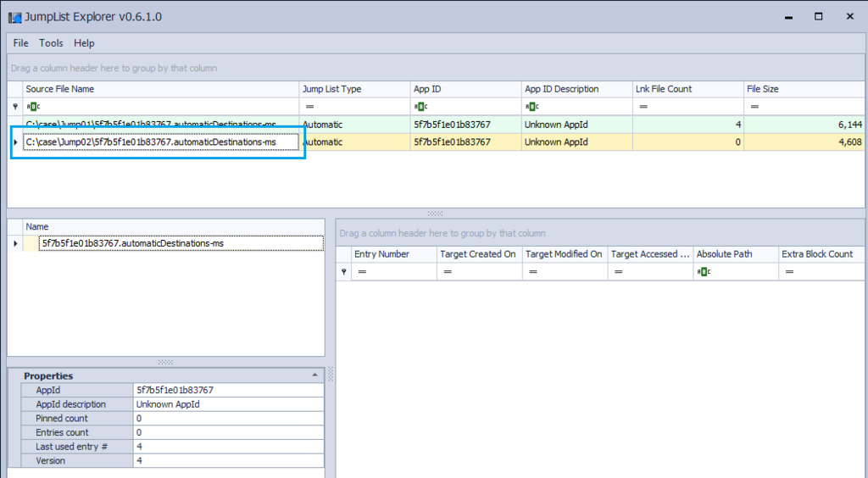Sort by File Size column header

click(804, 89)
